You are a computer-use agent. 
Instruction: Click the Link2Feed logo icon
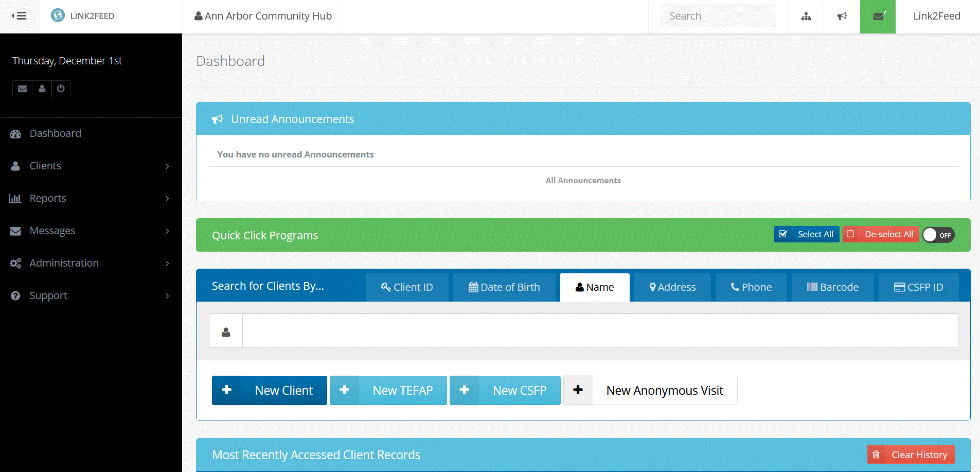click(x=58, y=15)
